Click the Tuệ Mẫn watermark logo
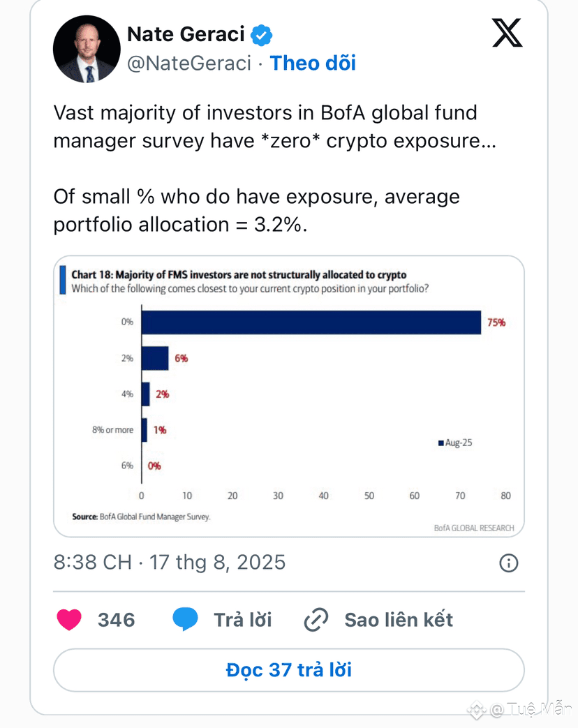The image size is (578, 728). [476, 709]
